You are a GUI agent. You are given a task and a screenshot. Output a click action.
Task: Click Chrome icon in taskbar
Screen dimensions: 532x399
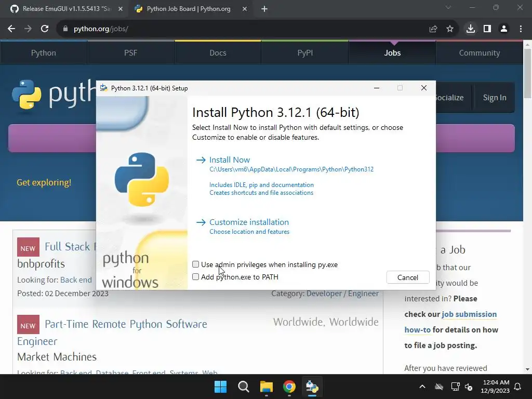(289, 387)
